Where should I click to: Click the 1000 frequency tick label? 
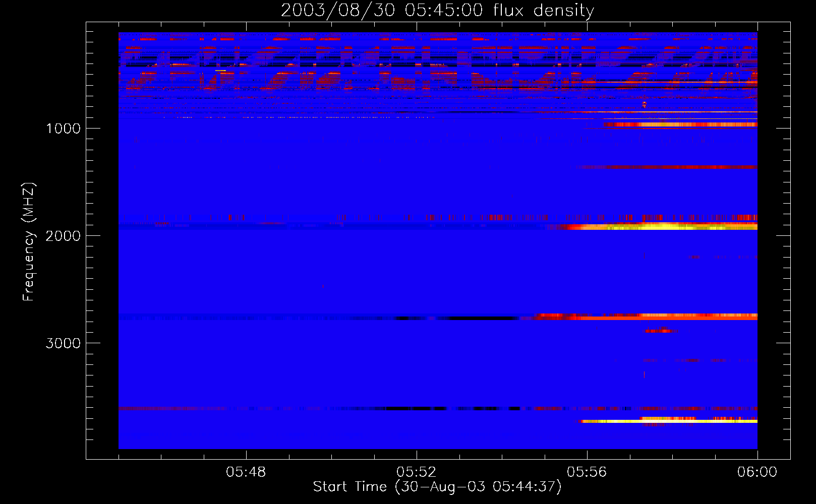(x=63, y=129)
